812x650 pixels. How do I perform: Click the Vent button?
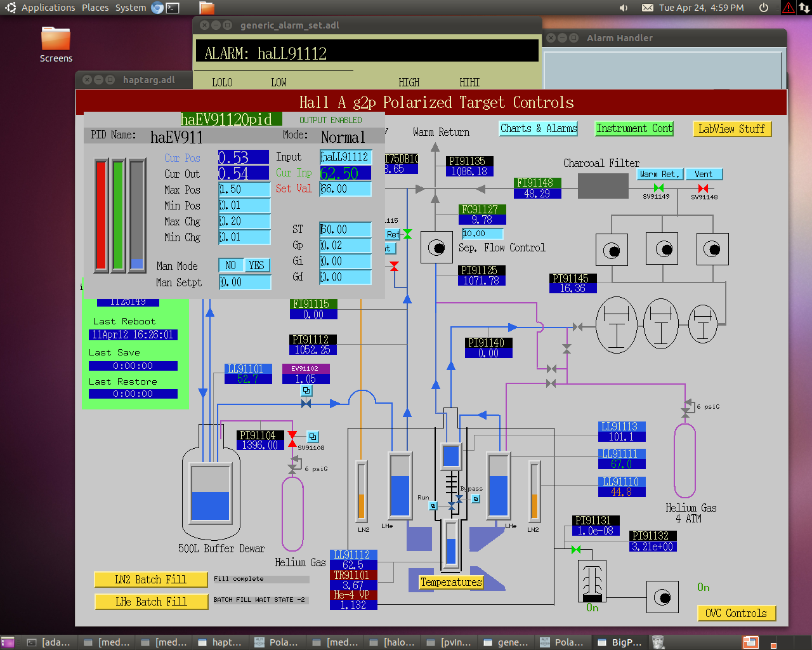pyautogui.click(x=704, y=174)
